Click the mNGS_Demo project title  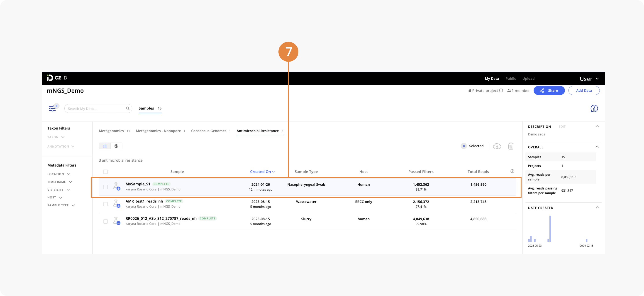pyautogui.click(x=65, y=91)
